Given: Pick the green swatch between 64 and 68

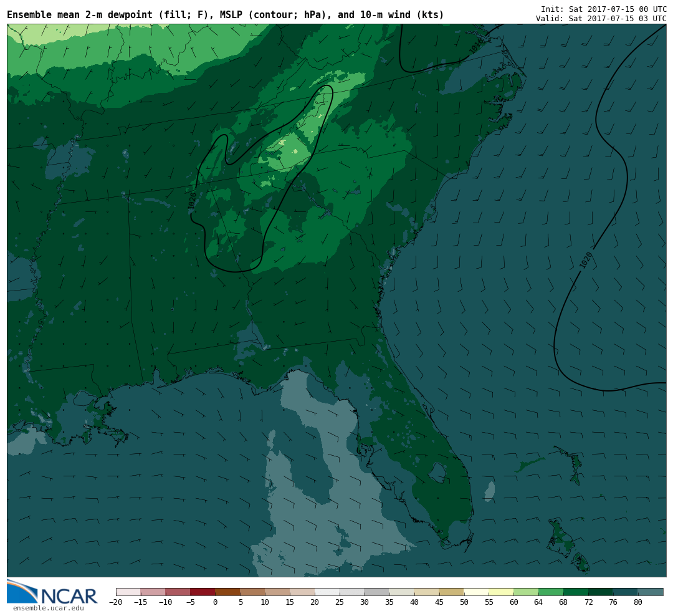Looking at the screenshot, I should (x=551, y=592).
